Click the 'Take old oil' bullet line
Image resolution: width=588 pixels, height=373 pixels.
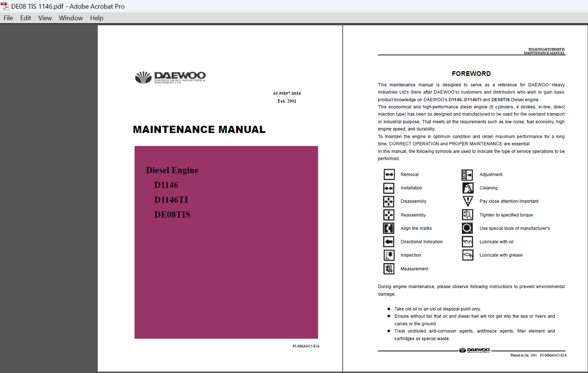coord(437,309)
